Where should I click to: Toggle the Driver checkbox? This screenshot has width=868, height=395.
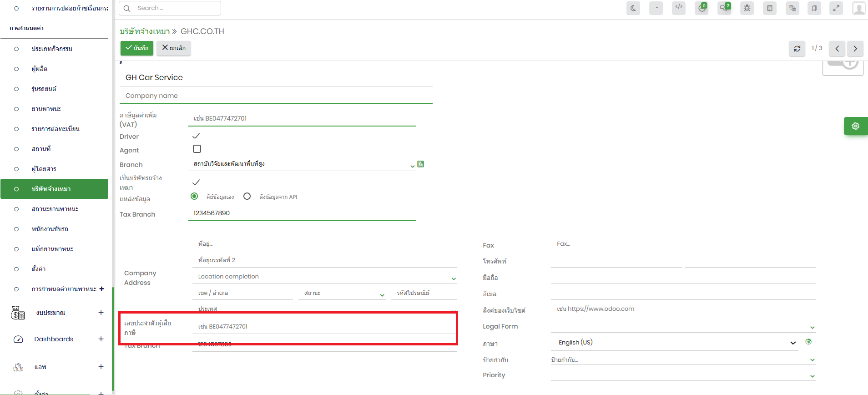(x=196, y=136)
